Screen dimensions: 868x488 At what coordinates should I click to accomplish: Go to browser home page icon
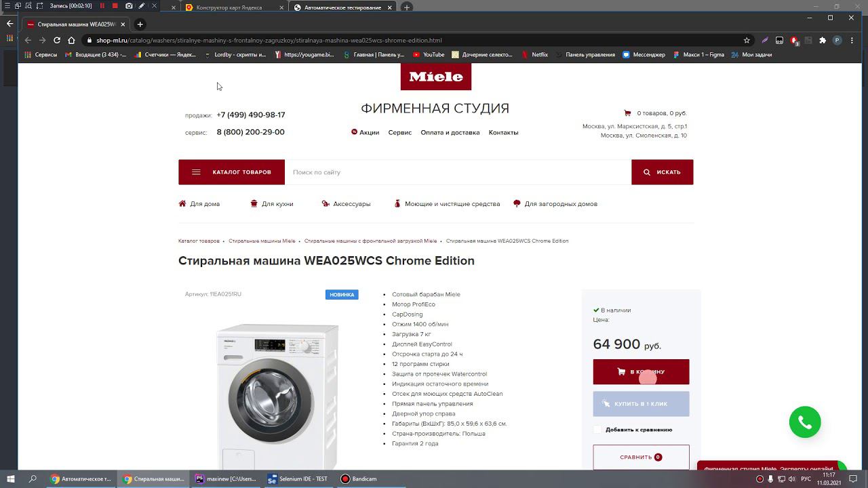[71, 40]
